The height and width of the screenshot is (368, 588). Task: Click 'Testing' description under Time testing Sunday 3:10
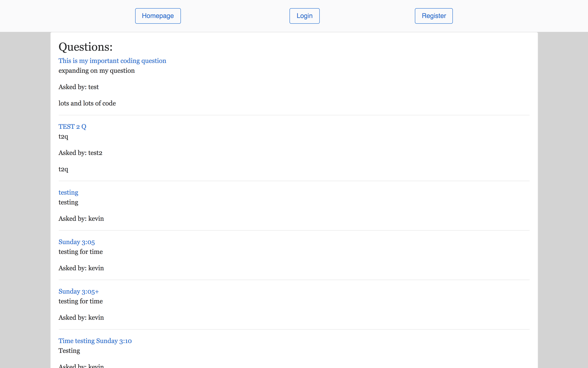(x=69, y=351)
